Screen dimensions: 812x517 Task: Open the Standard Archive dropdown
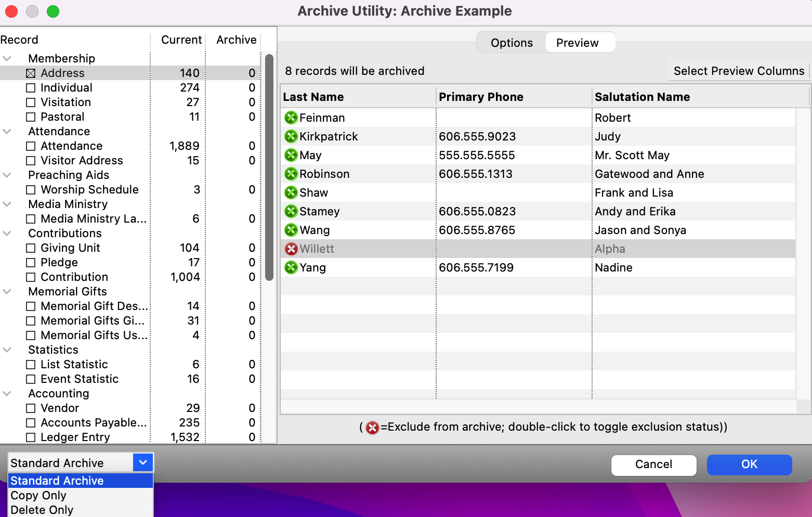point(142,462)
